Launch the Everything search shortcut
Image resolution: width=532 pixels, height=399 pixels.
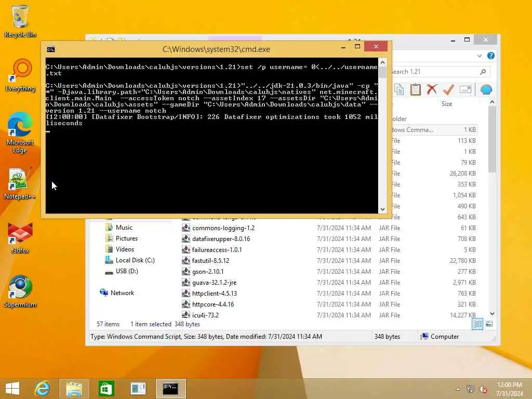tap(20, 75)
